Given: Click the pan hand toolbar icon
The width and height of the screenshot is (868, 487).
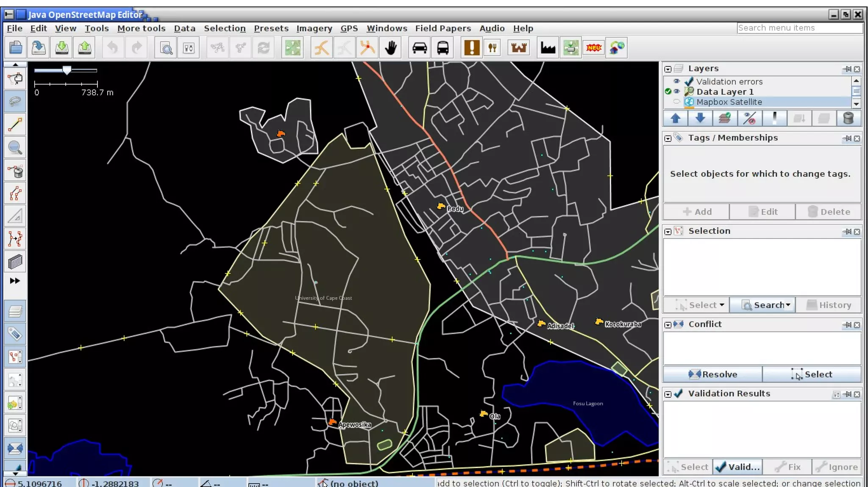Looking at the screenshot, I should pos(391,47).
